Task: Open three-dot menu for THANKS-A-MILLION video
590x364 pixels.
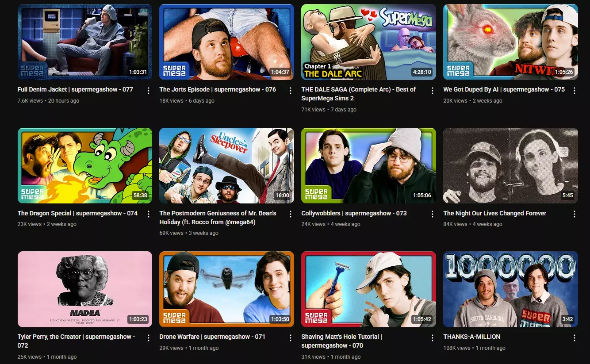Action: 575,338
